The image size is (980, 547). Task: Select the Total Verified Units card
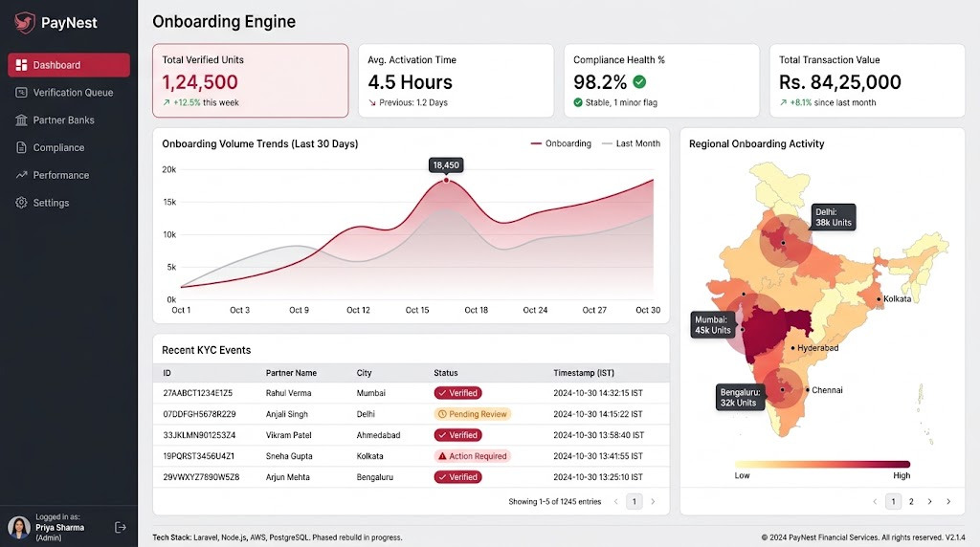(x=251, y=80)
